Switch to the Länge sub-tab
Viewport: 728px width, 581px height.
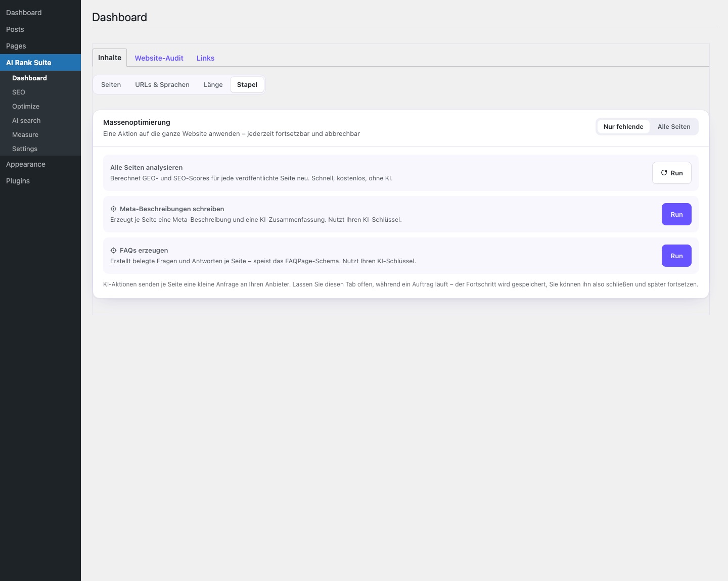coord(213,85)
